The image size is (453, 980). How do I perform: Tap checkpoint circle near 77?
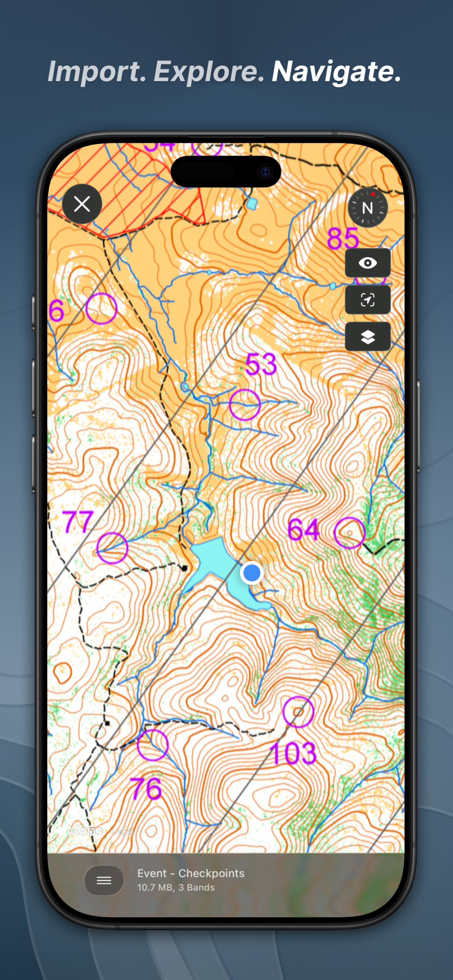pos(112,548)
